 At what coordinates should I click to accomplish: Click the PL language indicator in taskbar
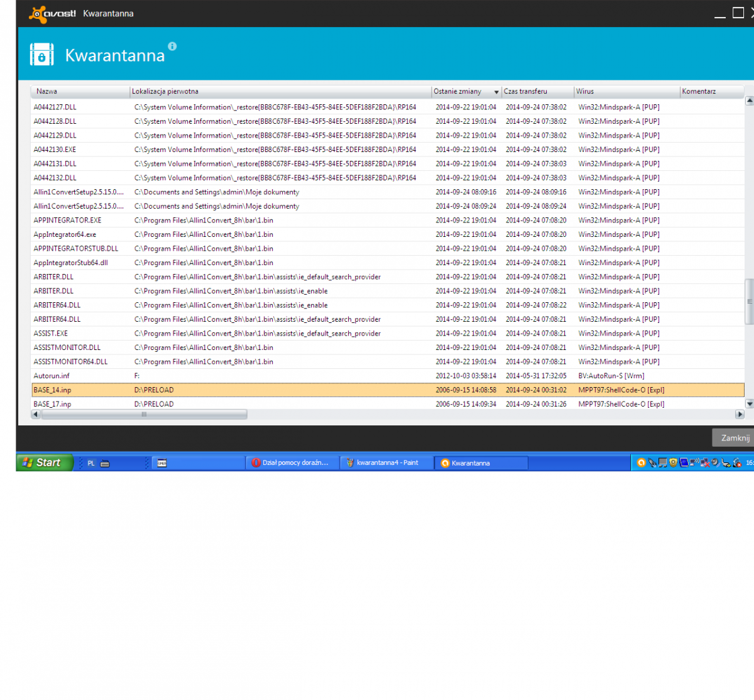tap(91, 463)
